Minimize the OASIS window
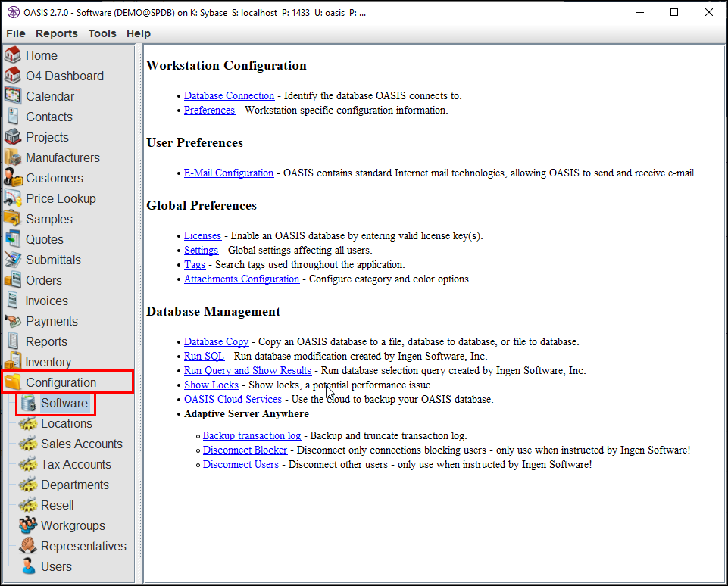The height and width of the screenshot is (586, 728). 640,13
